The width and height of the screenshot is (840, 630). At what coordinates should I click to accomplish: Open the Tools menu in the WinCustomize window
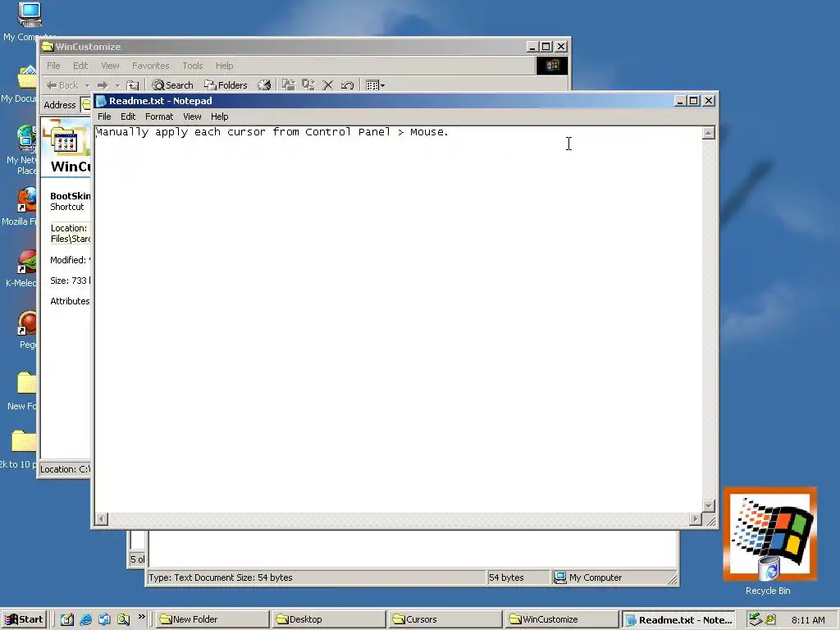[192, 66]
